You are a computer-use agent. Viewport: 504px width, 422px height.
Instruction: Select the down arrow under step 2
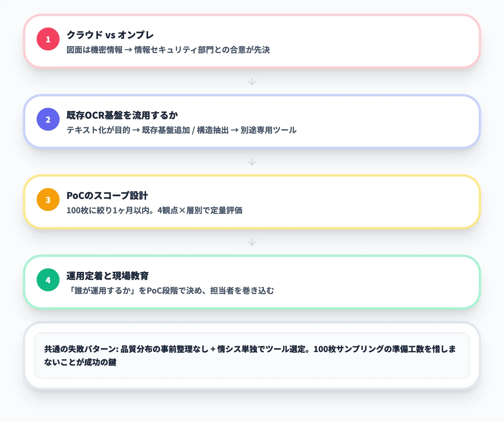pyautogui.click(x=252, y=162)
